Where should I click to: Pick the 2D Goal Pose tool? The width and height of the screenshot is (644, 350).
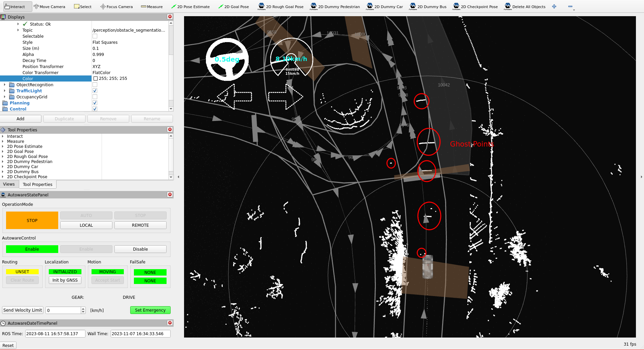pyautogui.click(x=234, y=7)
